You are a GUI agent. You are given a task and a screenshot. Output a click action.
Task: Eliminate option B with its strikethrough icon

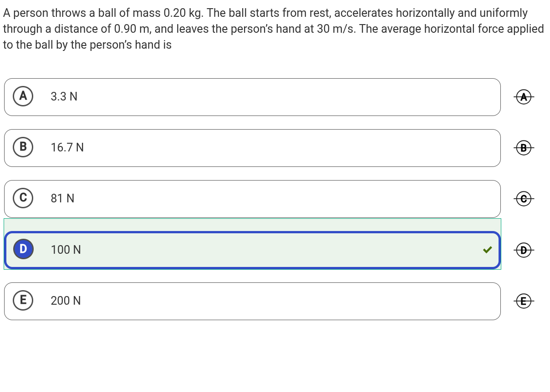pos(524,148)
